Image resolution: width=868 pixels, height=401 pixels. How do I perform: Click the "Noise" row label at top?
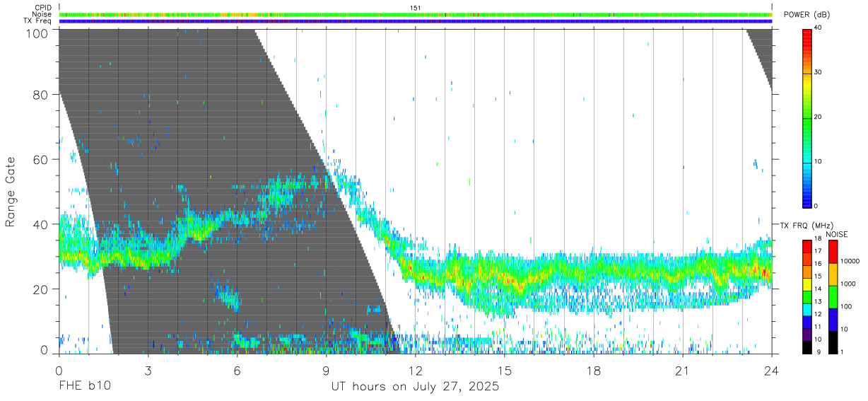(42, 14)
